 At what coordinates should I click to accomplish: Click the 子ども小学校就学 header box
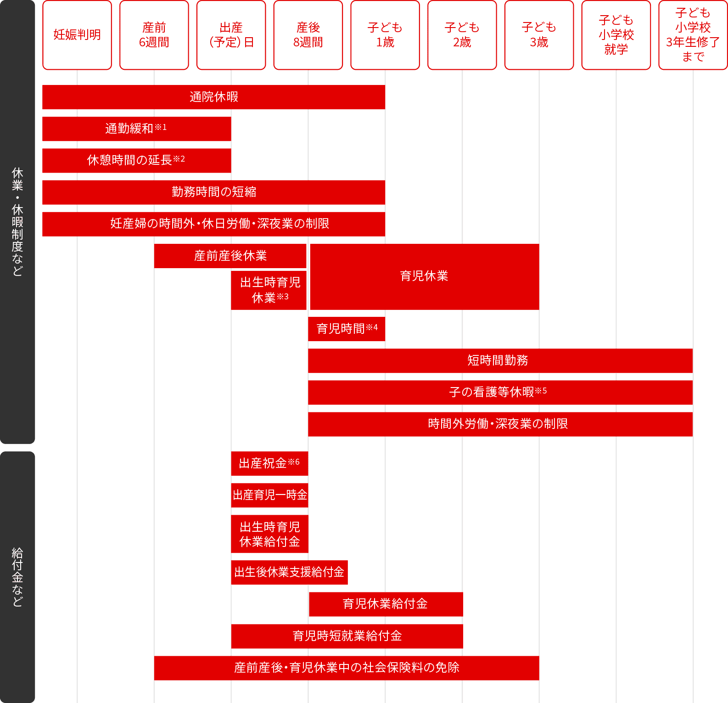(616, 35)
